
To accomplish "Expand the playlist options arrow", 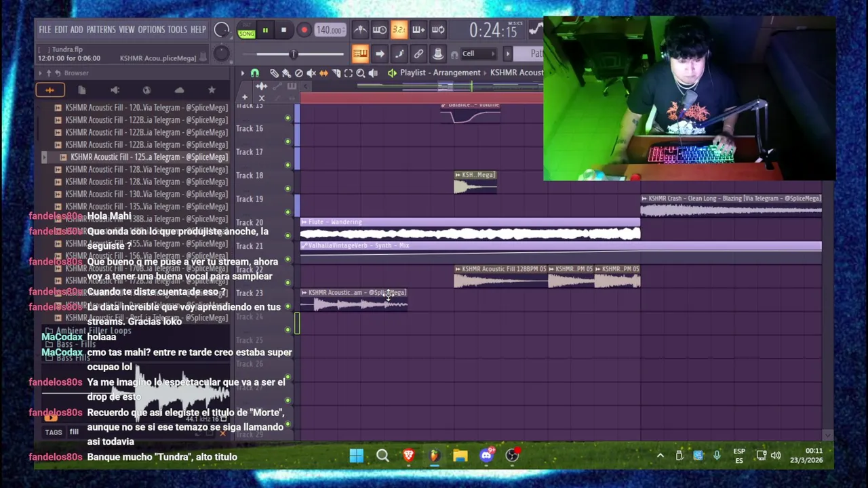I will tap(242, 73).
